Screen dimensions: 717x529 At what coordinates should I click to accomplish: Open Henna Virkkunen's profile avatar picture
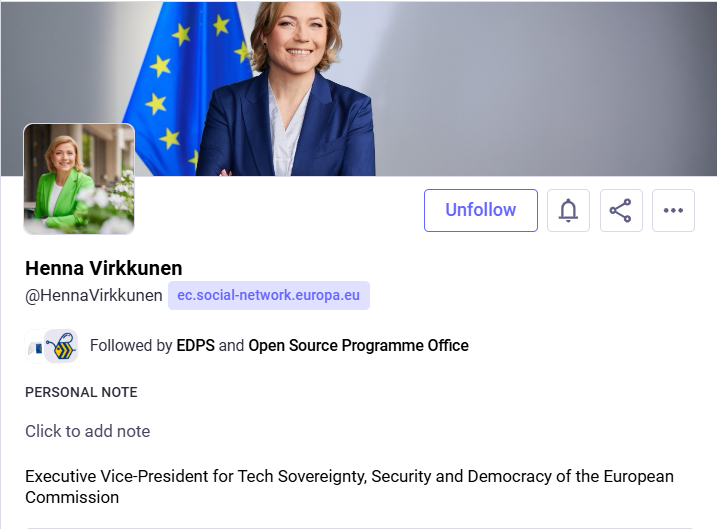79,179
